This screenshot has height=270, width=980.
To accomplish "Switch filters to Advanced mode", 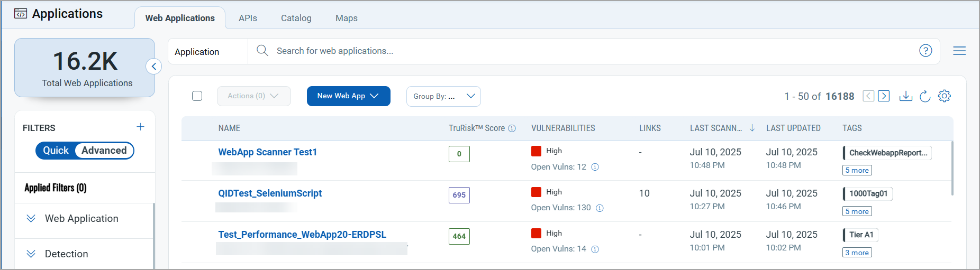I will coord(104,151).
